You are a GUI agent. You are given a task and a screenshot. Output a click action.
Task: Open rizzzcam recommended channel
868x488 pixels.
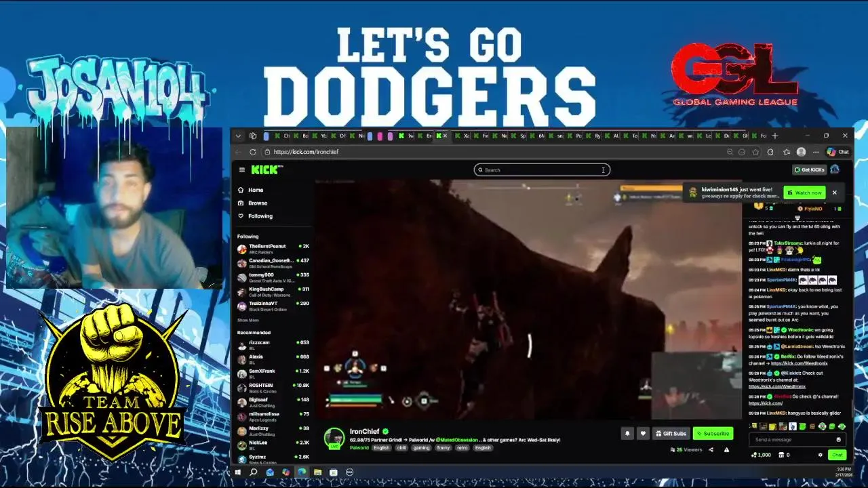(273, 345)
